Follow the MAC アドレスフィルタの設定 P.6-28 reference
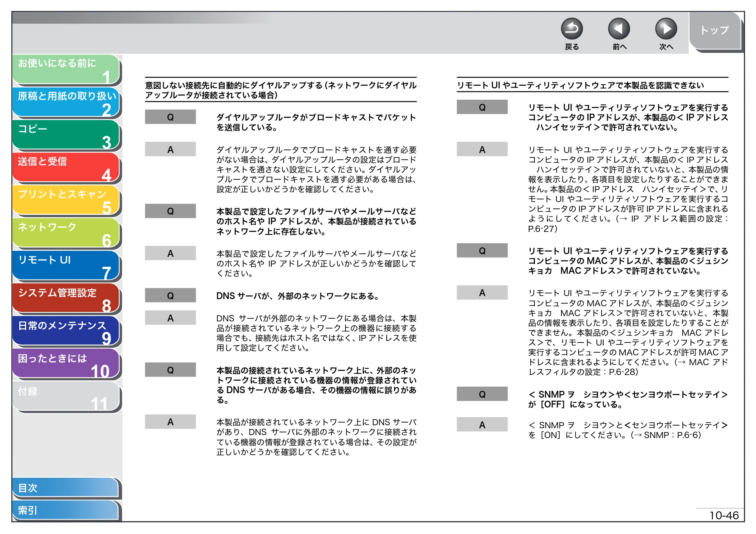 coord(628,367)
